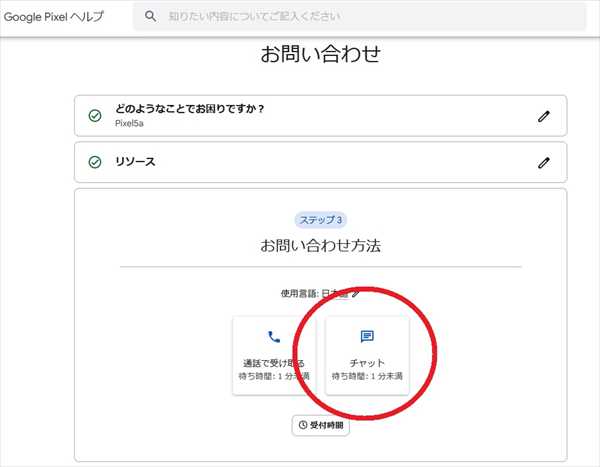Change 使用言語 with the pencil icon
The height and width of the screenshot is (467, 600).
click(355, 294)
